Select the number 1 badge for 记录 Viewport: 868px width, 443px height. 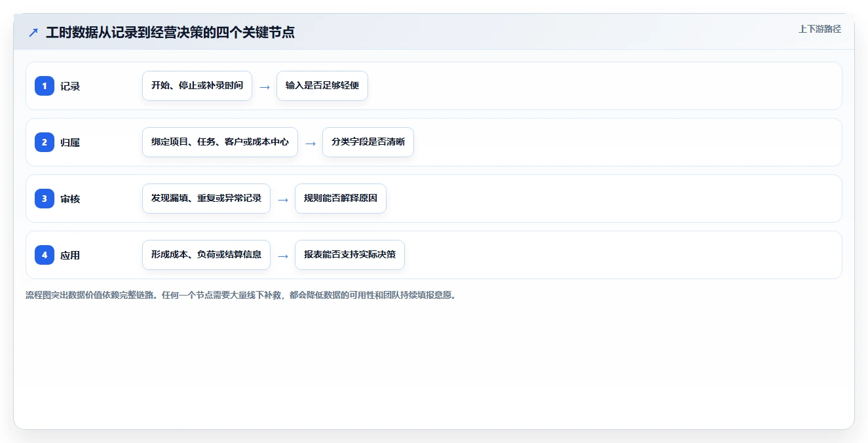point(45,86)
